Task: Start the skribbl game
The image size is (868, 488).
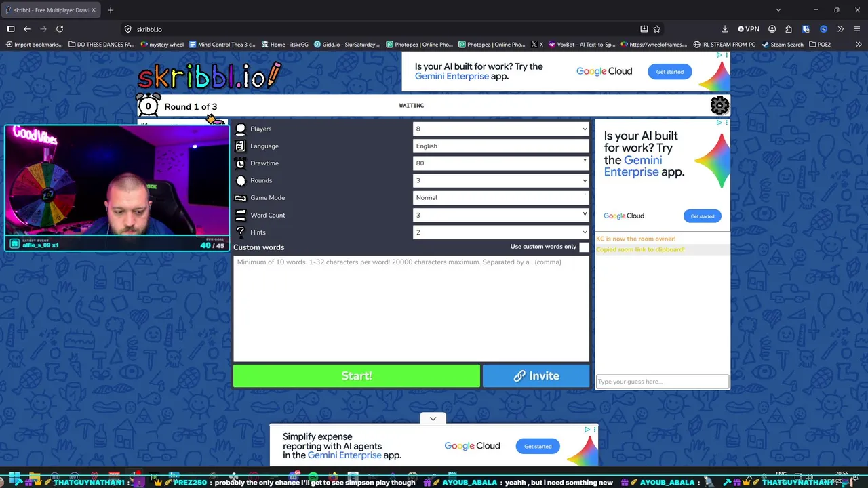Action: pos(357,376)
